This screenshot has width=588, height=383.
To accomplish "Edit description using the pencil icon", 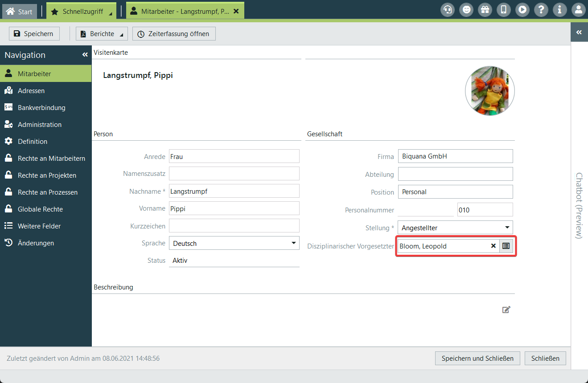I will (x=506, y=310).
